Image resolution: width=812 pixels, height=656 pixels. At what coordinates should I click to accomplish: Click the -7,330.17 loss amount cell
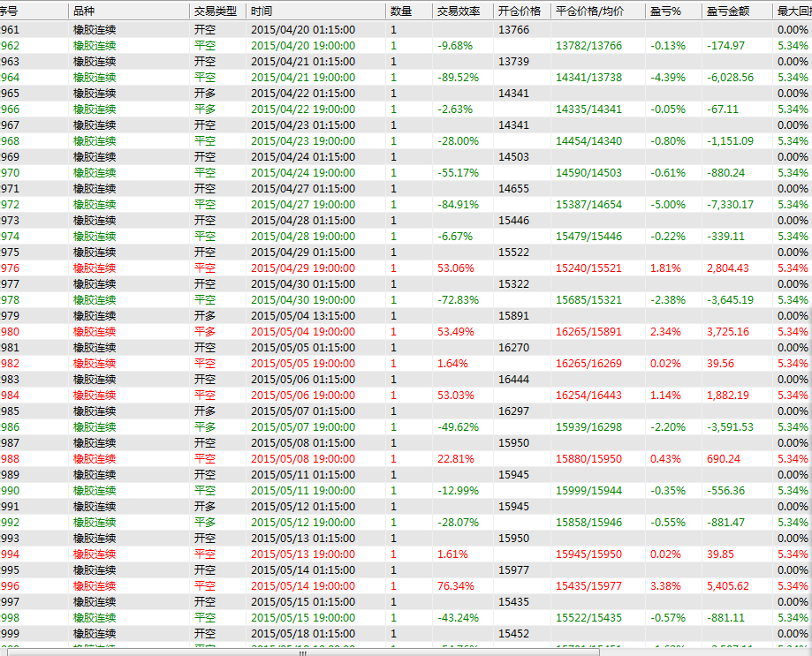coord(730,205)
